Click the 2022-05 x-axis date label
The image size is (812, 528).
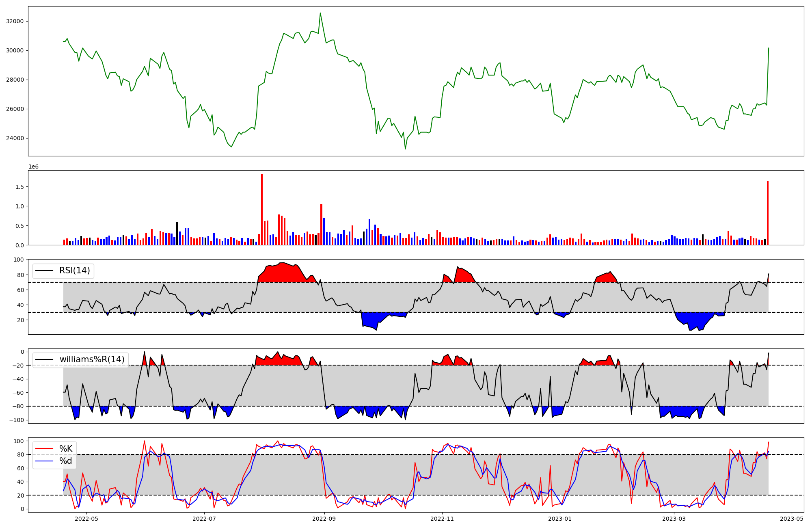(x=86, y=519)
